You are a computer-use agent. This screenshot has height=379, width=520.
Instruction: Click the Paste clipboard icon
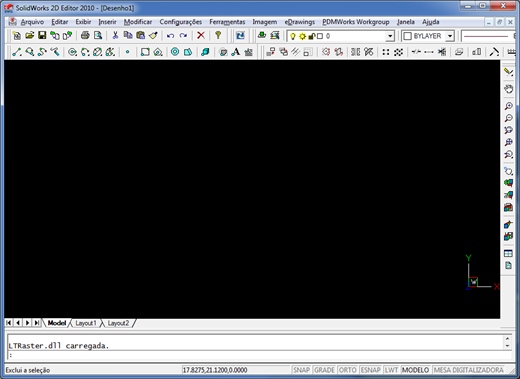[141, 35]
